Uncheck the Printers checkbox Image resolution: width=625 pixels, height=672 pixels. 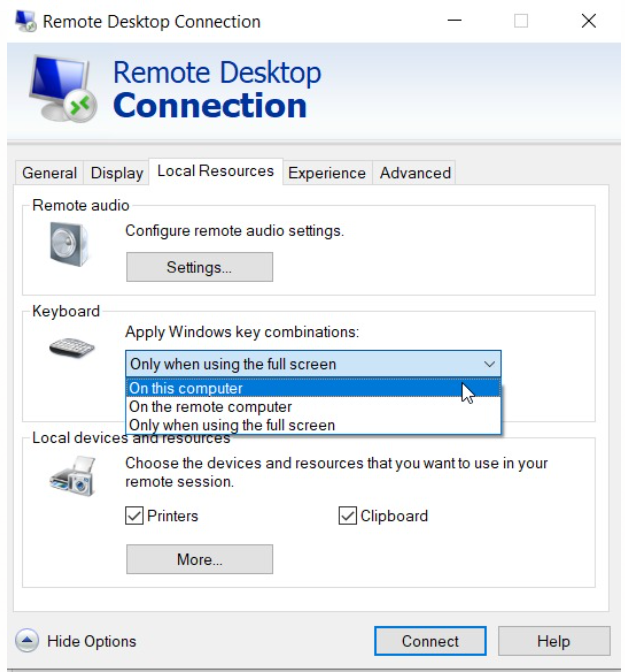(x=134, y=516)
